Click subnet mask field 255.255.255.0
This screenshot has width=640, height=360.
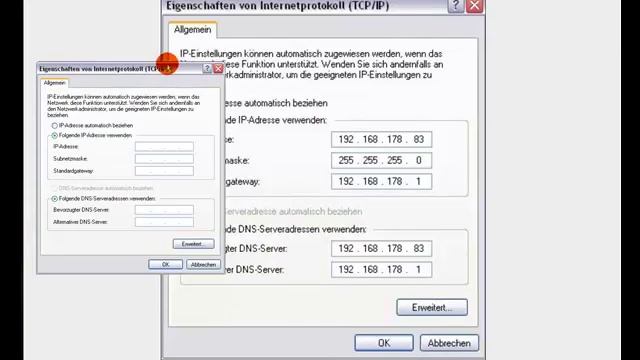(381, 160)
